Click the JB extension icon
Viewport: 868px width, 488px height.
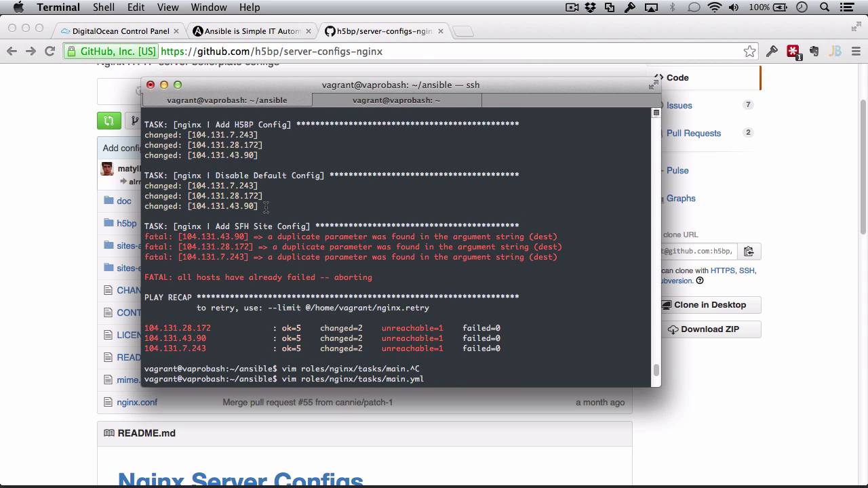tap(835, 52)
